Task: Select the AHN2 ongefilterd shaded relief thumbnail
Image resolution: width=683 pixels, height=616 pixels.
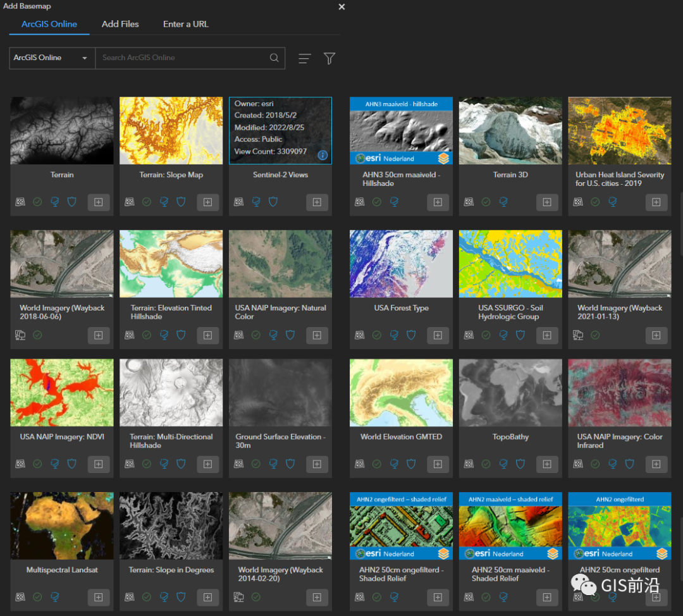Action: (x=401, y=526)
